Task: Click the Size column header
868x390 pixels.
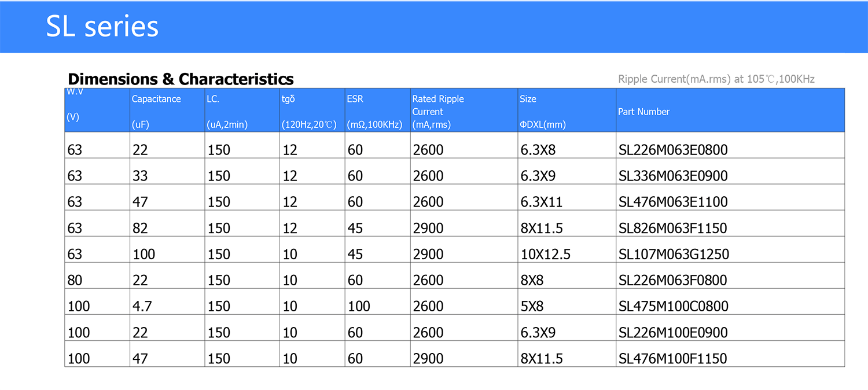Action: pos(528,99)
